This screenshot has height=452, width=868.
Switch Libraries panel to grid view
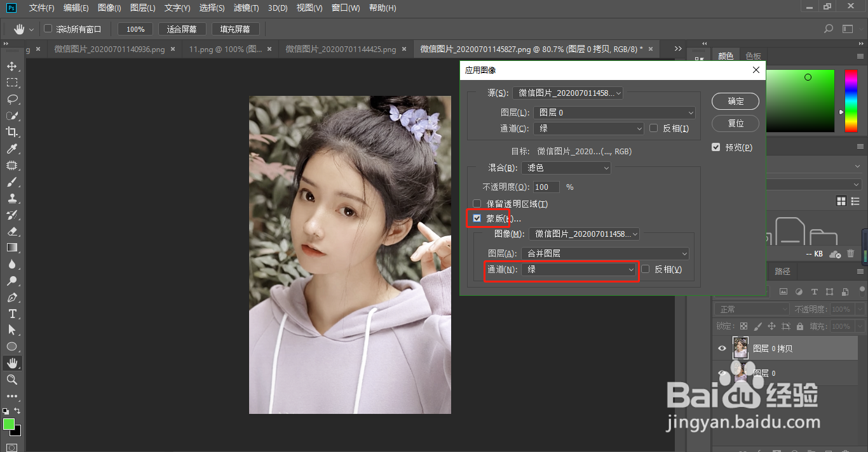click(x=841, y=201)
